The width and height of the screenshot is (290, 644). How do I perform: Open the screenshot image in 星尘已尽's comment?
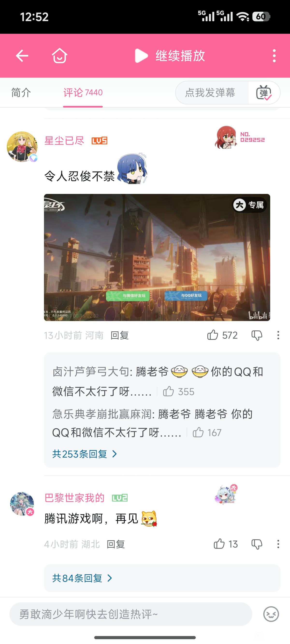point(157,257)
